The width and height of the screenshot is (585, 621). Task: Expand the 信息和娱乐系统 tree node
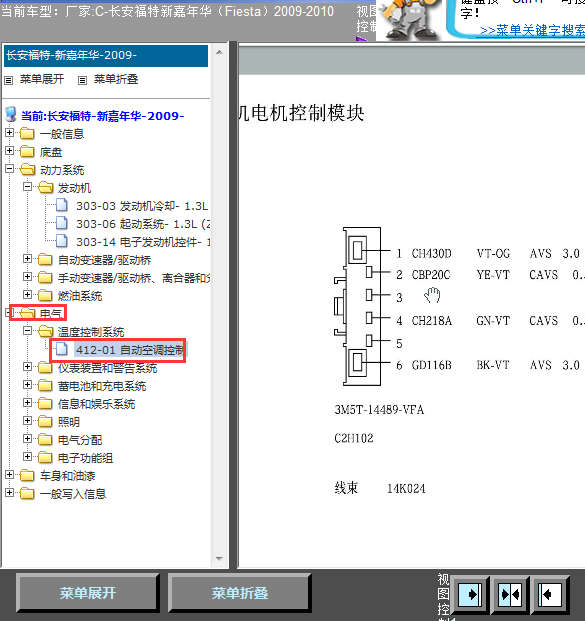tap(27, 403)
